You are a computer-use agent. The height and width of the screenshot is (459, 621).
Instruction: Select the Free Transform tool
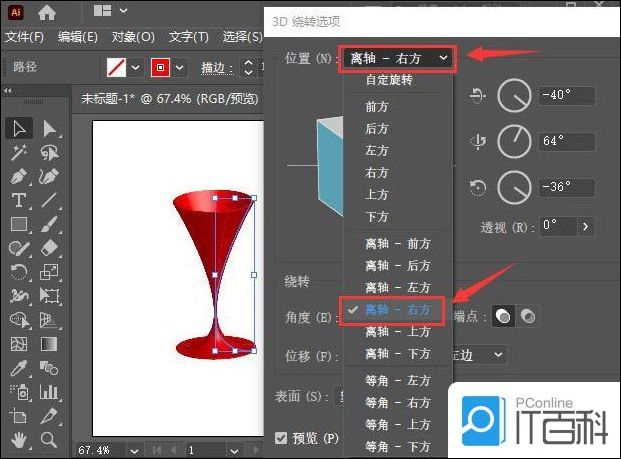50,296
